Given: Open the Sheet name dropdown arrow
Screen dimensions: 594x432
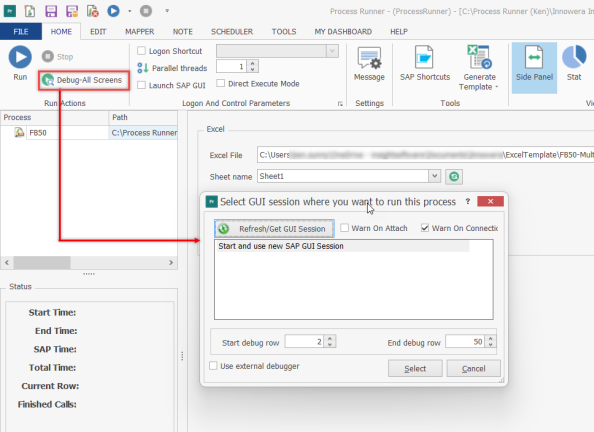Looking at the screenshot, I should click(x=435, y=176).
